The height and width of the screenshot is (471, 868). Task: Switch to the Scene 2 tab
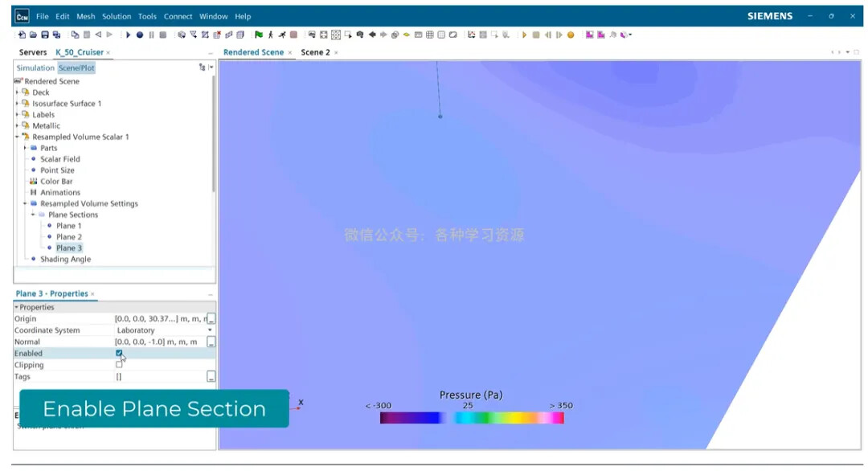tap(315, 52)
